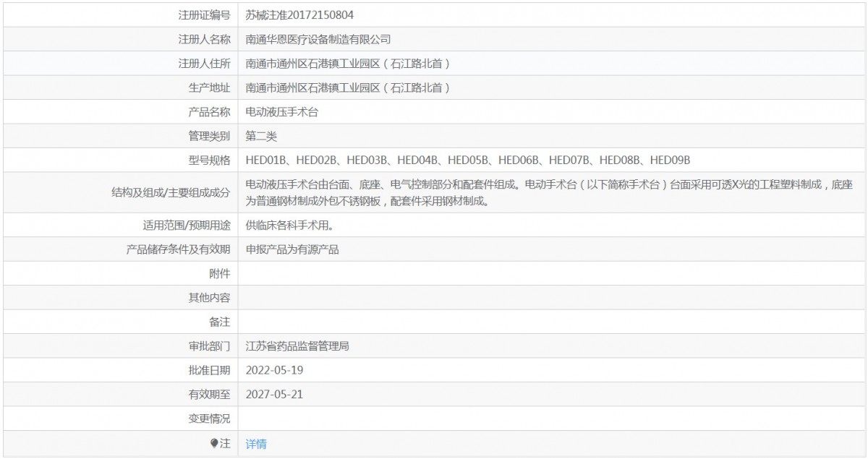This screenshot has height=459, width=868.
Task: Click the 备注 label
Action: 219,322
